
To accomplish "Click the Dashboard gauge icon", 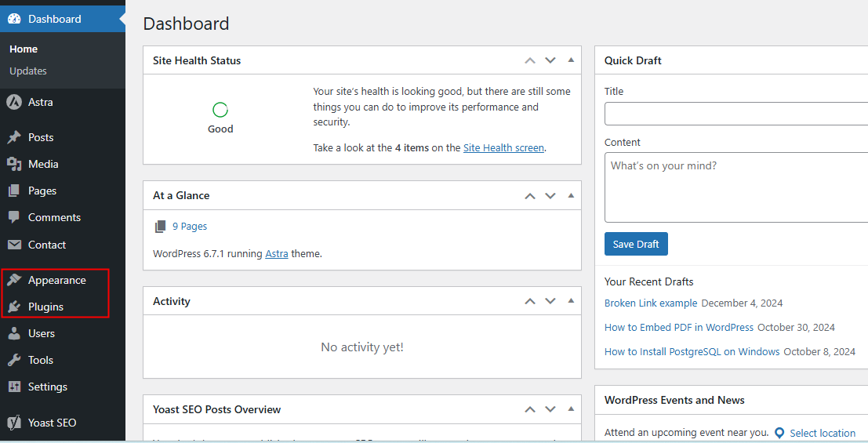I will (14, 19).
